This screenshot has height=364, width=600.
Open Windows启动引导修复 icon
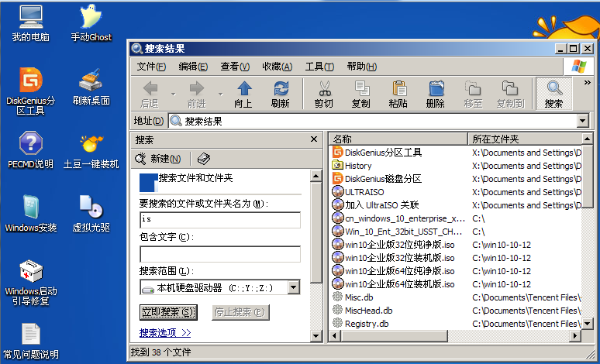(x=30, y=282)
